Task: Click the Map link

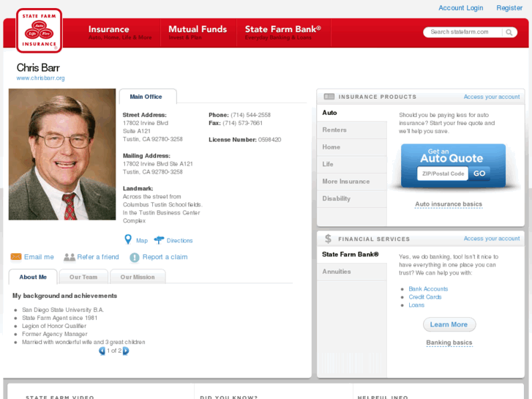Action: pos(142,240)
